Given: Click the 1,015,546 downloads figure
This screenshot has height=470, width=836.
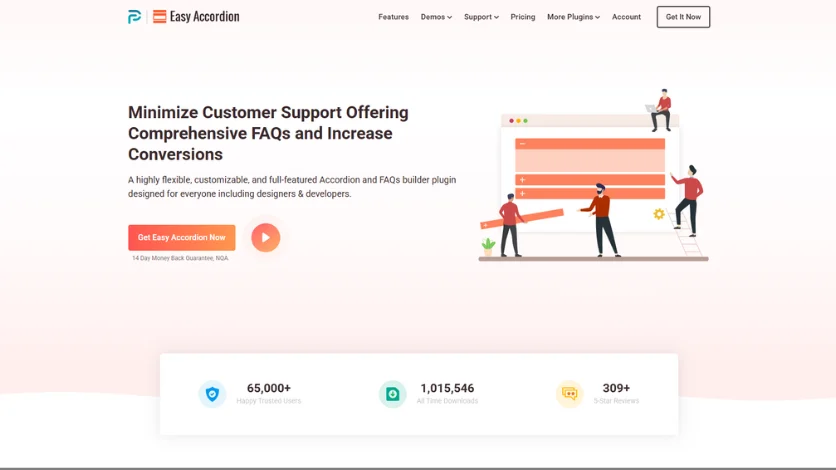Looking at the screenshot, I should 447,388.
